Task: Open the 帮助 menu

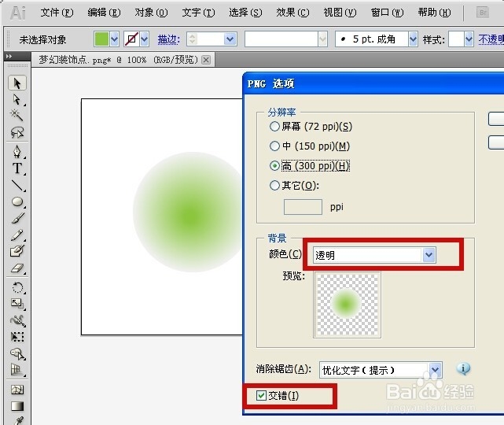Action: (x=434, y=13)
